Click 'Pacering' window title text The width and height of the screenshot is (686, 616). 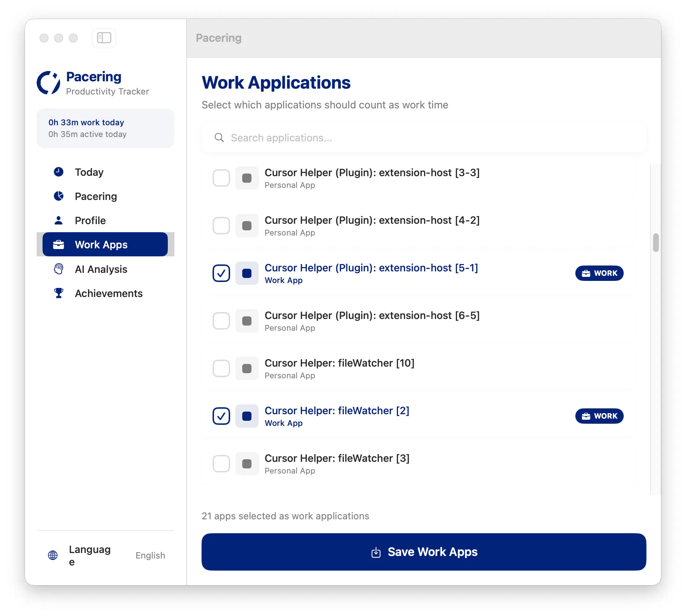click(219, 38)
